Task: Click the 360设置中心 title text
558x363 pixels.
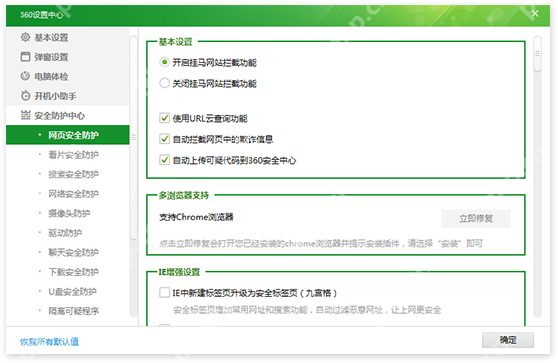Action: click(x=41, y=15)
